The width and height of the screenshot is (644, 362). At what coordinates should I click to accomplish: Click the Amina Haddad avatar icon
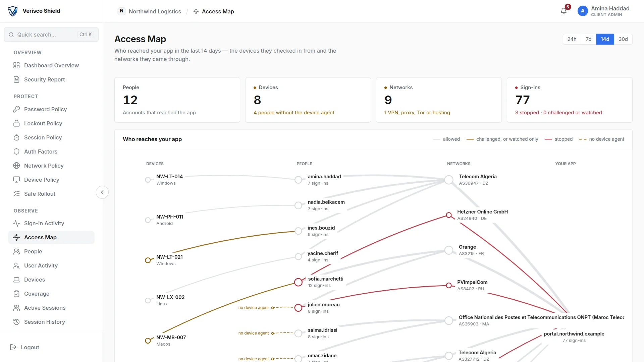(583, 11)
